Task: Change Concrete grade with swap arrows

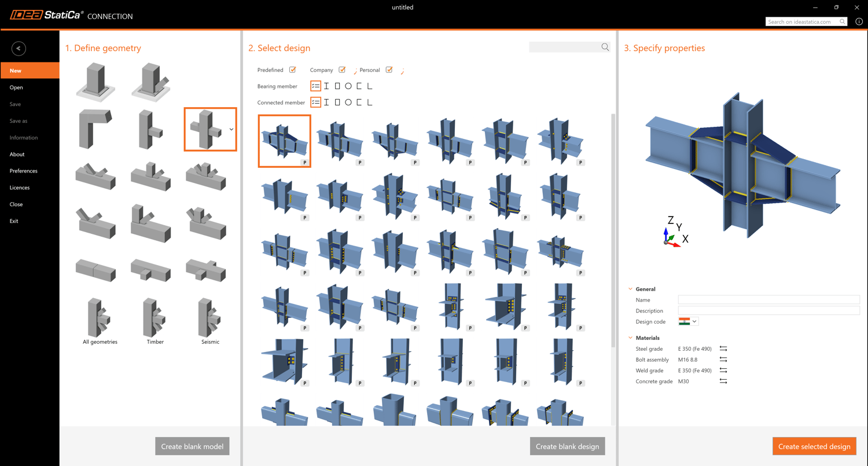Action: pyautogui.click(x=723, y=381)
